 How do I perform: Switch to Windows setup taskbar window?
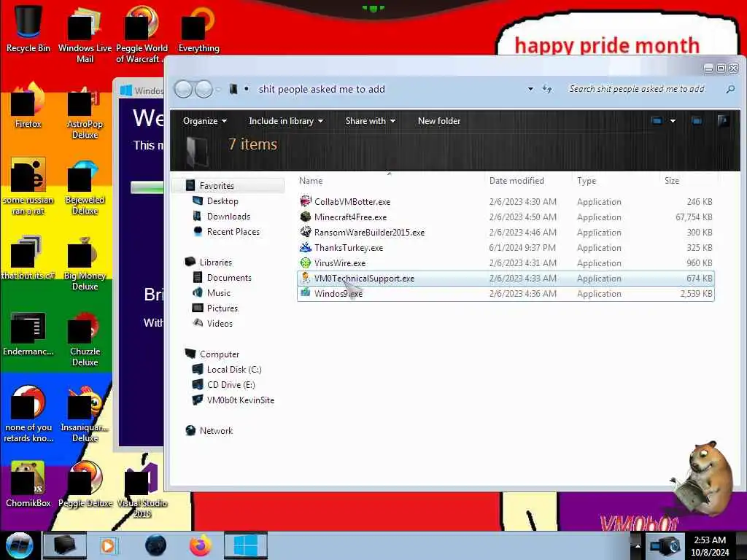point(245,545)
